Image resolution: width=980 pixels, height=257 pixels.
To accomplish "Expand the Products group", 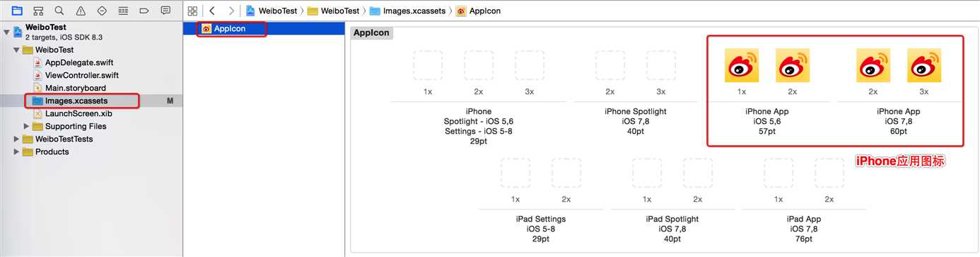I will 17,152.
